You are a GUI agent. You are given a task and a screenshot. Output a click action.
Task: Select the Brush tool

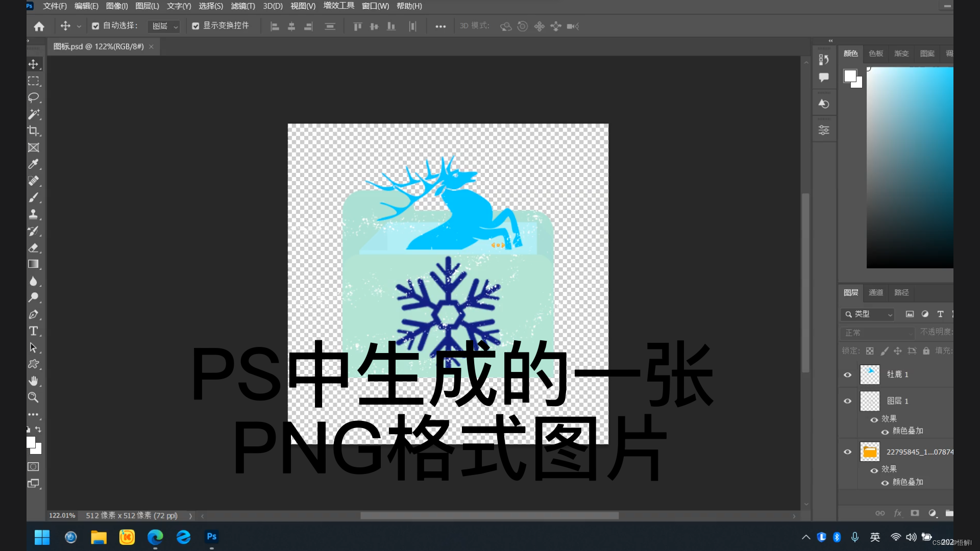[34, 197]
